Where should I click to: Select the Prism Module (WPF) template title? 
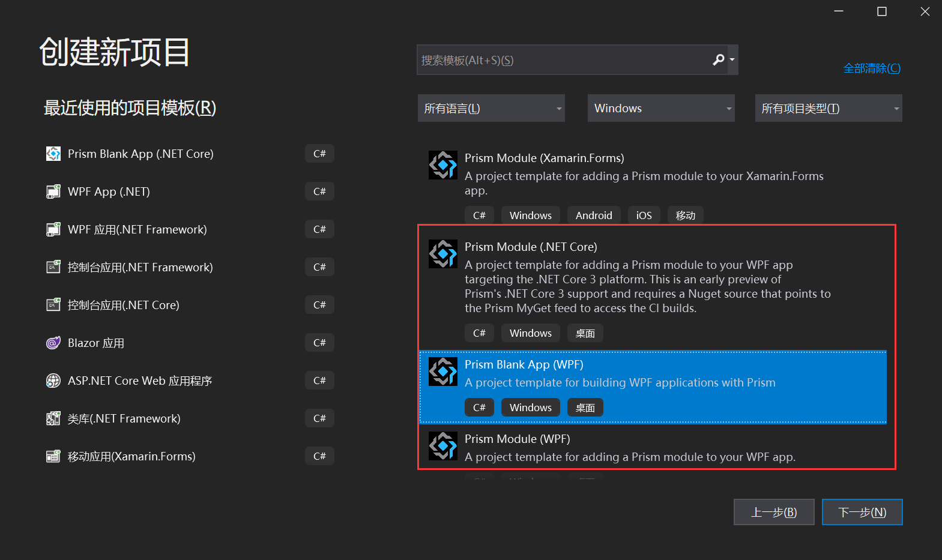(x=518, y=439)
